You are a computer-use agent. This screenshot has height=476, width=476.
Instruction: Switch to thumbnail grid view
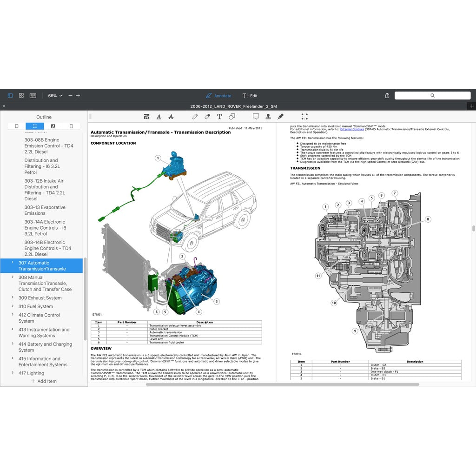pyautogui.click(x=21, y=95)
